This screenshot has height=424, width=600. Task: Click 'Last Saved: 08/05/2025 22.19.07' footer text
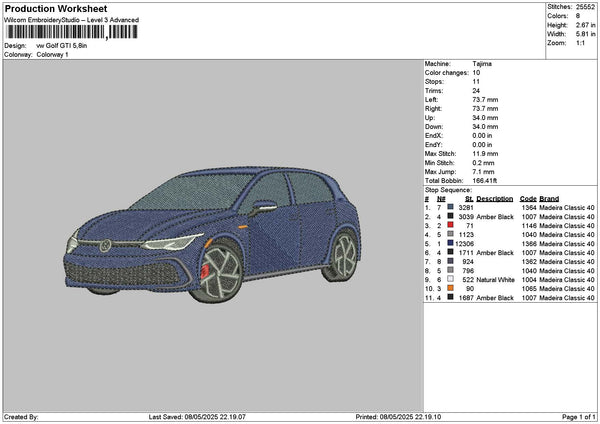[x=197, y=416]
